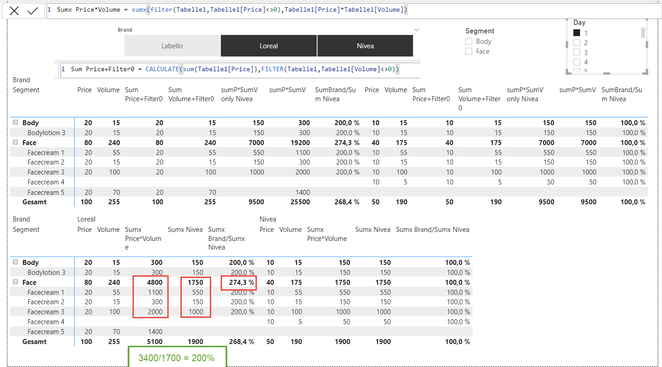Click Facecream 4 row in upper matrix

click(x=329, y=182)
